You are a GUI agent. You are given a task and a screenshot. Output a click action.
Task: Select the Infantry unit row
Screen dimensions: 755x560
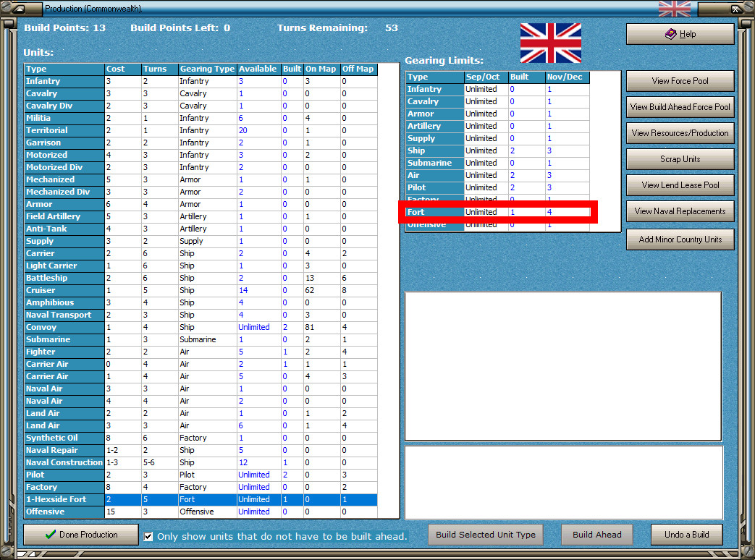[201, 81]
